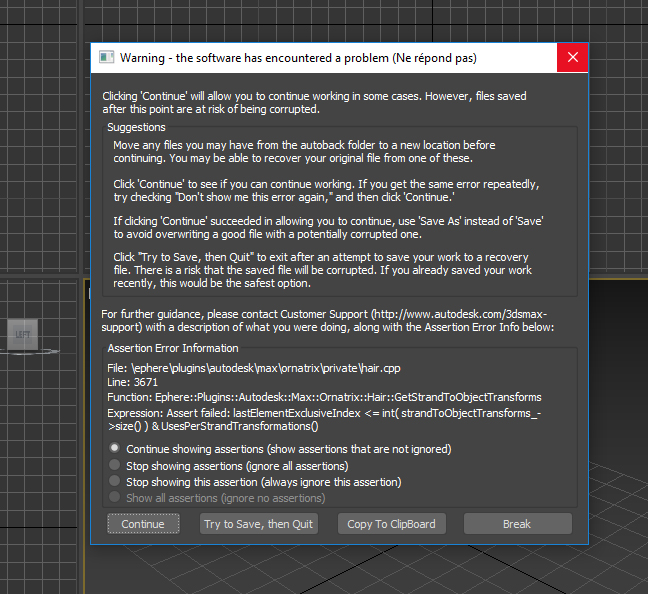Select 'Continue showing assertions' radio option

point(116,449)
